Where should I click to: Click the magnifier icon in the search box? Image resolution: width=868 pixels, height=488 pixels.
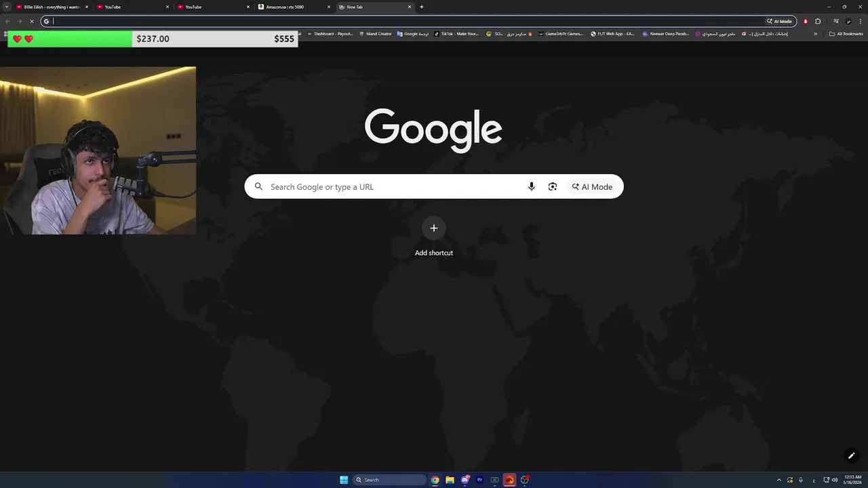258,186
